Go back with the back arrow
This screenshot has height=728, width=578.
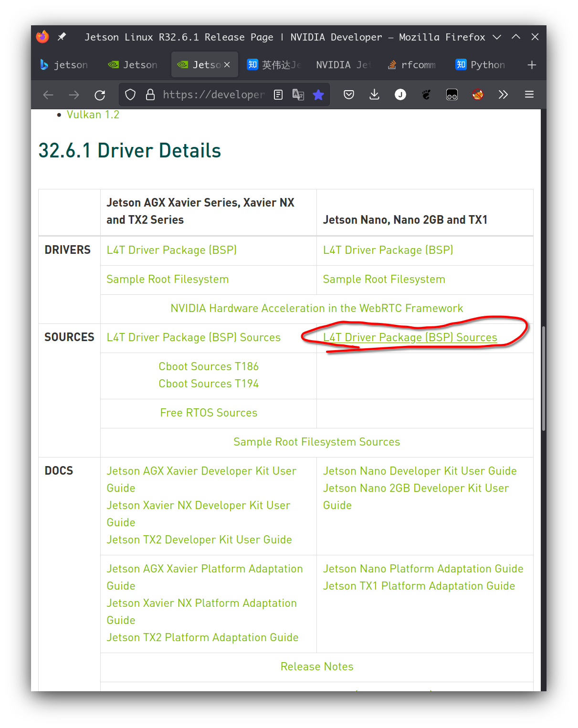click(x=48, y=95)
